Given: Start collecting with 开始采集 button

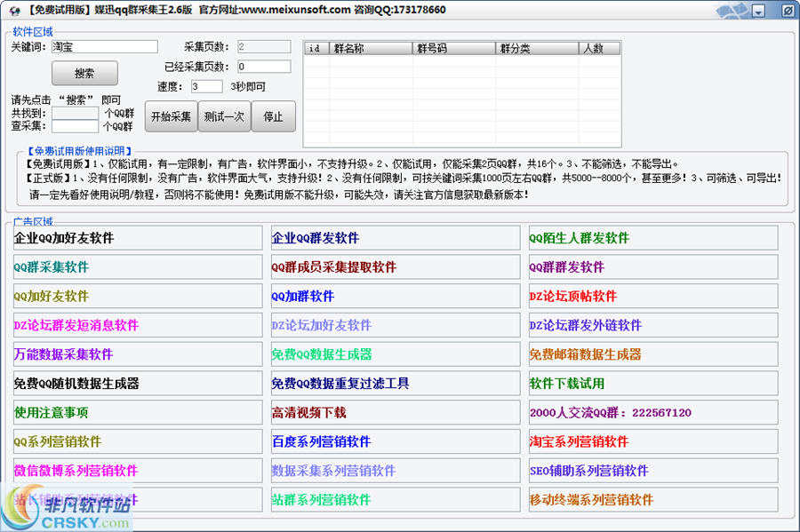Looking at the screenshot, I should pyautogui.click(x=171, y=116).
